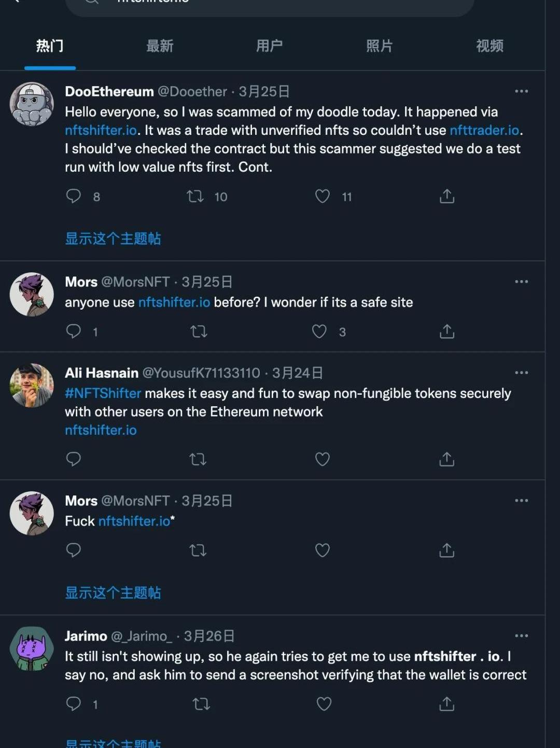This screenshot has width=560, height=748.
Task: Open DooEthereum's profile avatar
Action: click(32, 104)
